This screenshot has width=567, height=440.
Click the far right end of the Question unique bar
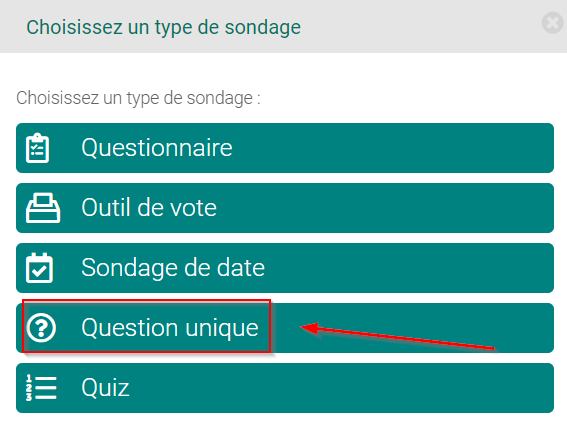coord(528,328)
